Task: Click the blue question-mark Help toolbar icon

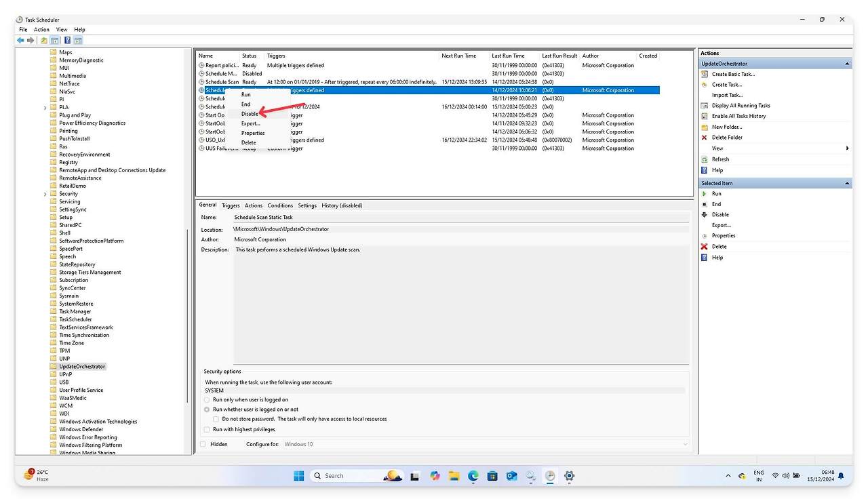Action: [68, 41]
